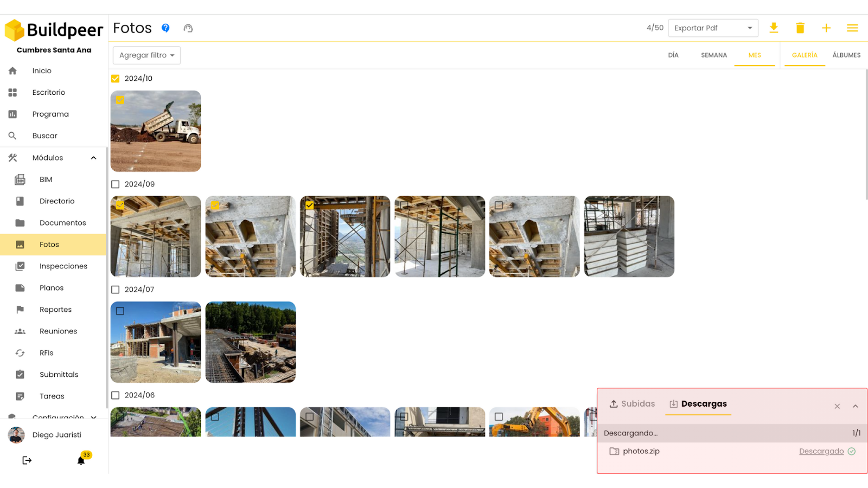This screenshot has width=868, height=488.
Task: Uncheck the dump truck photo checkbox
Action: (120, 100)
